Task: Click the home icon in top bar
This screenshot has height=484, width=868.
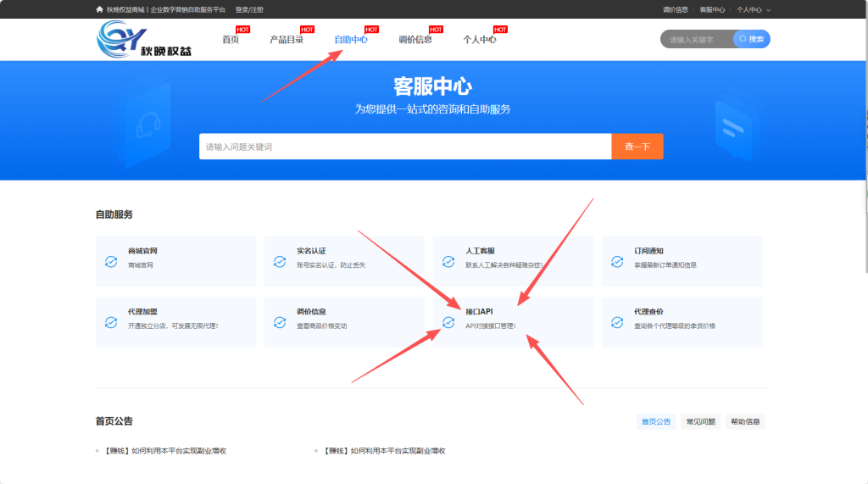Action: click(x=99, y=9)
